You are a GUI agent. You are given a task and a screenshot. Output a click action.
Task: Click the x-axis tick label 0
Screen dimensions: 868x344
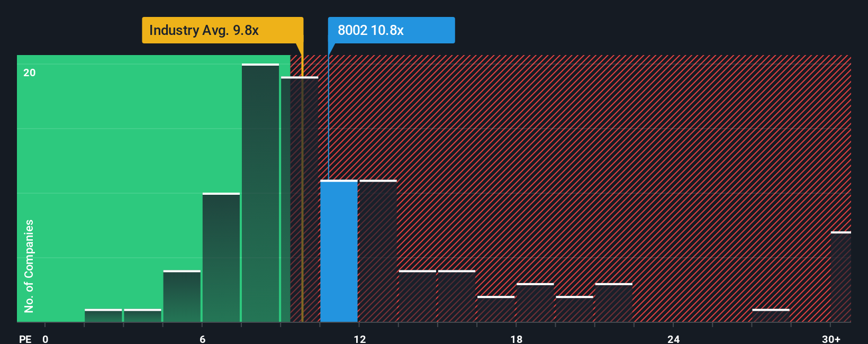(46, 339)
